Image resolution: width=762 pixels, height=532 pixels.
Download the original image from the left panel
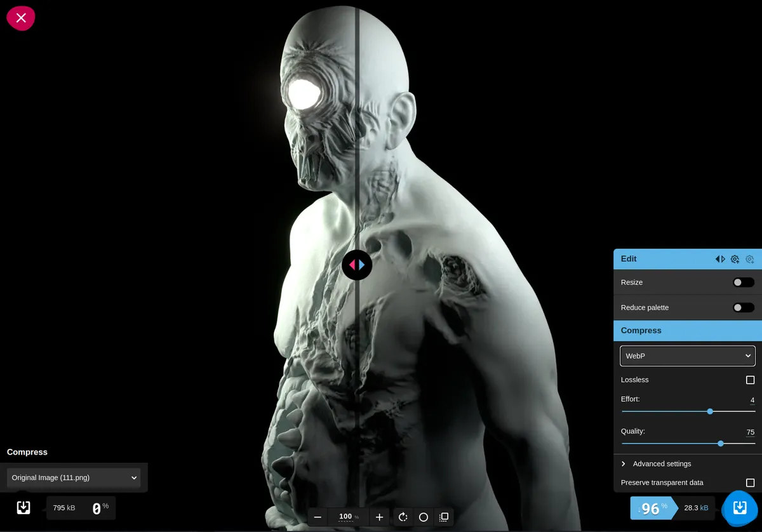(x=23, y=507)
